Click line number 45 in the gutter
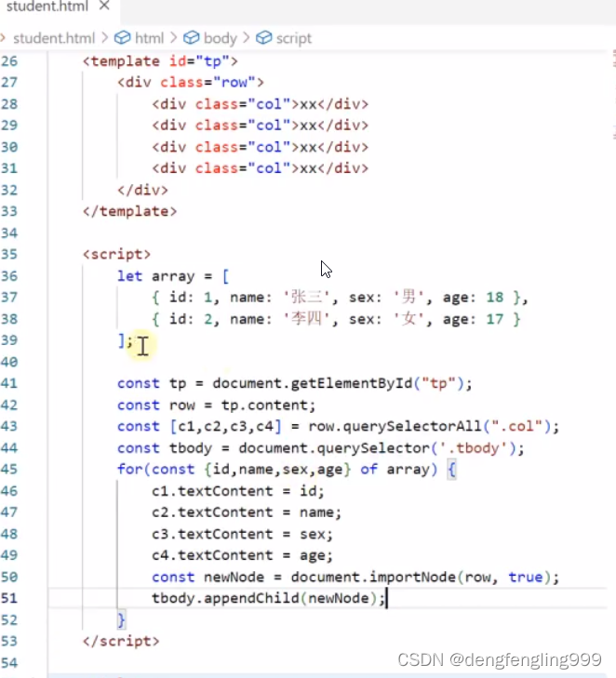Image resolution: width=616 pixels, height=678 pixels. [x=9, y=469]
